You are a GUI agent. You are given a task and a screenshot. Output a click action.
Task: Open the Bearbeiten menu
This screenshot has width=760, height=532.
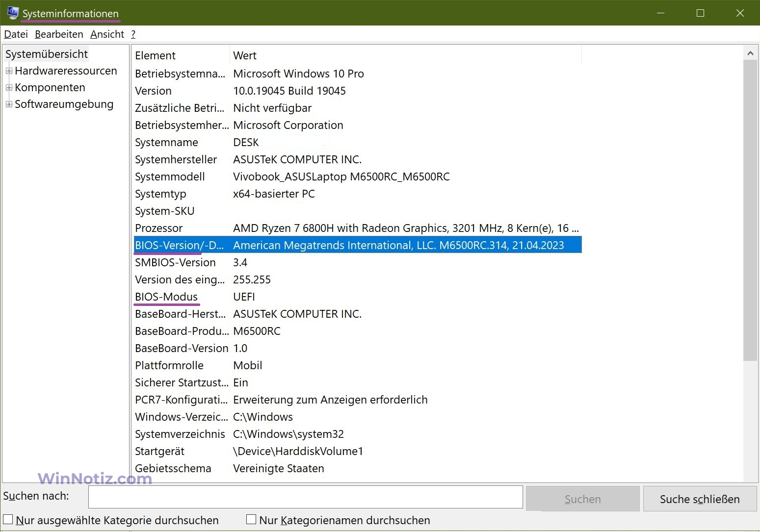pos(59,34)
